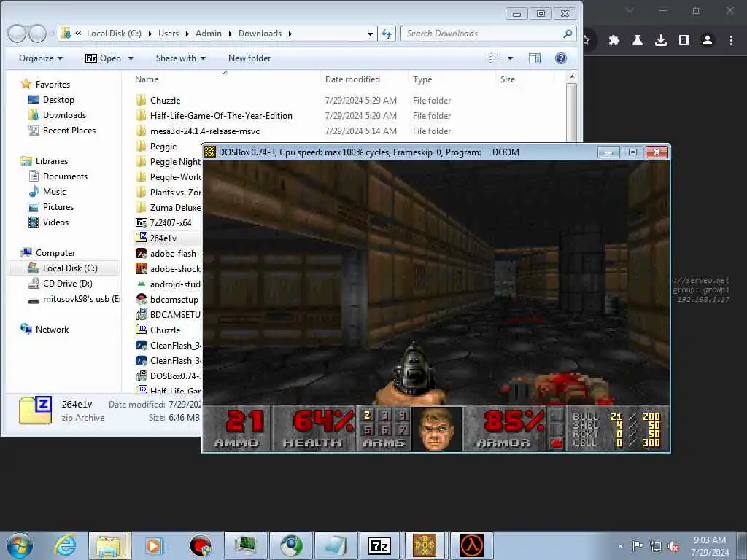Click muted volume tray icon
Screen dimensions: 747x560
tap(673, 547)
